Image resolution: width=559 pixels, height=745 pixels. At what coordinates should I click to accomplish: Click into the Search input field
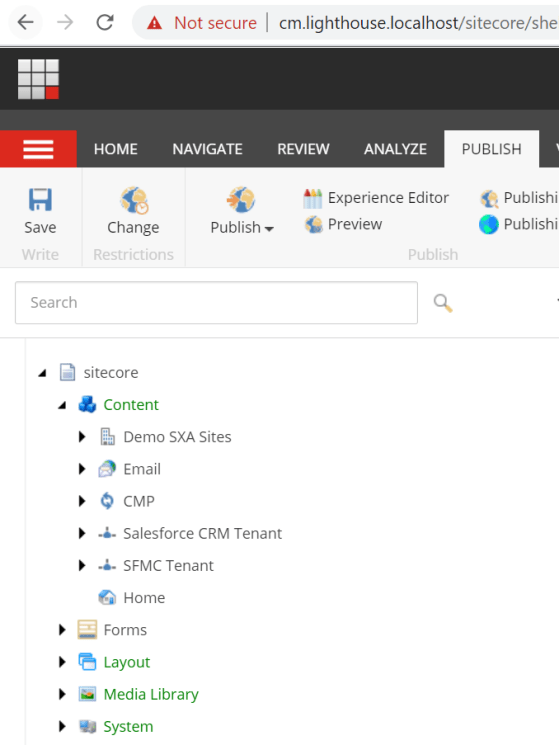tap(217, 303)
